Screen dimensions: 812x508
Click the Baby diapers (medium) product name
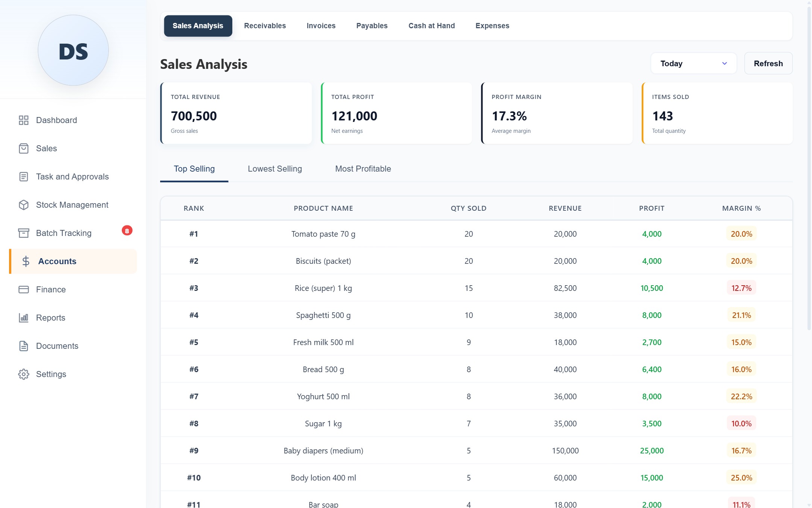[x=323, y=450]
